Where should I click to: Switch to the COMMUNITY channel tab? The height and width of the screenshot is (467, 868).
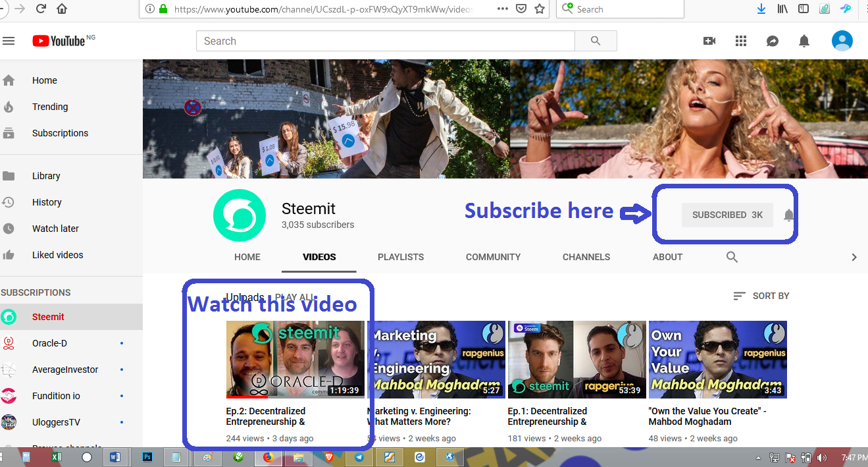click(493, 257)
